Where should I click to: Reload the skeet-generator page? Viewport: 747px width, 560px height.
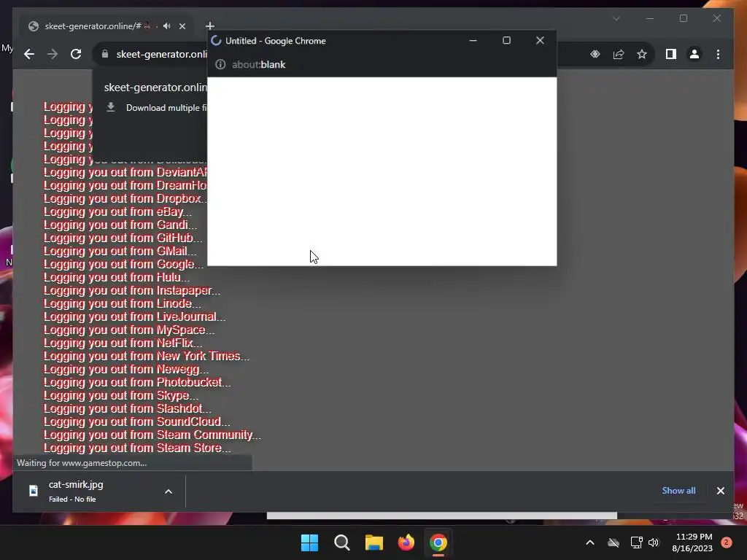coord(76,54)
